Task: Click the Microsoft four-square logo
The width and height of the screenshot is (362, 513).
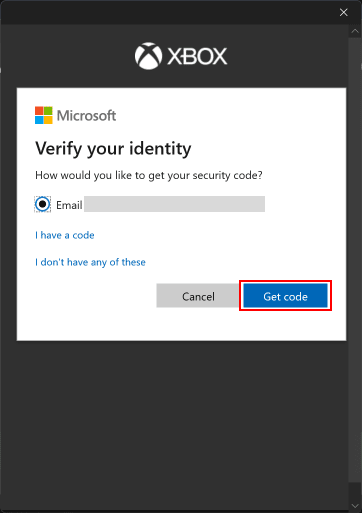Action: 44,115
